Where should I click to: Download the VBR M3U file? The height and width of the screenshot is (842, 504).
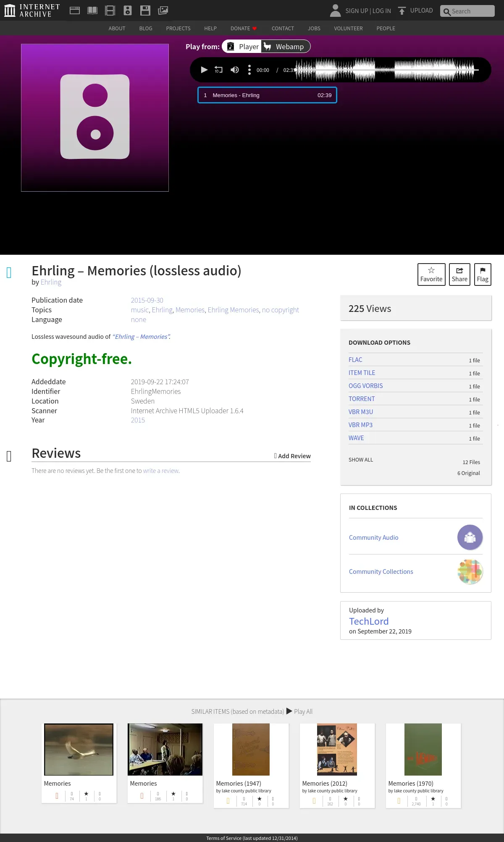pos(361,412)
